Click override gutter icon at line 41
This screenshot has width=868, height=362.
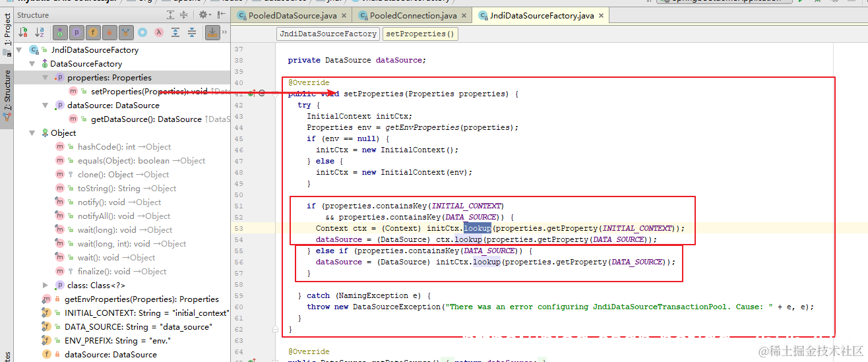coord(251,94)
